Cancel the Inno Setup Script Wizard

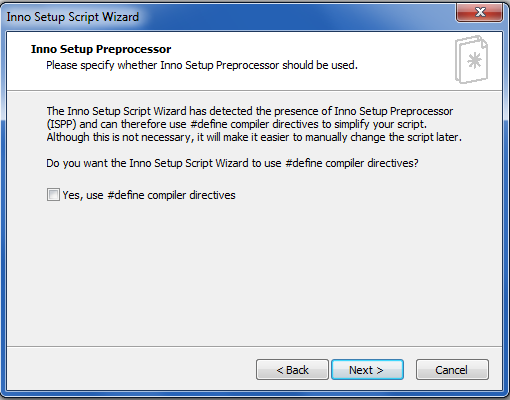click(452, 370)
